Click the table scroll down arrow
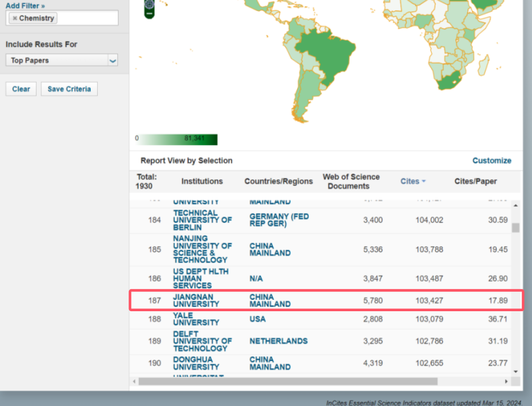This screenshot has width=532, height=406. coord(515,371)
